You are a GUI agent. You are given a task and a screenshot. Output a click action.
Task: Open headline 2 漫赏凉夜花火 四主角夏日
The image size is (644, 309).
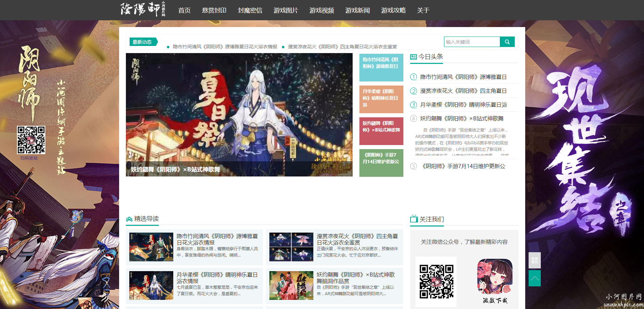click(463, 91)
